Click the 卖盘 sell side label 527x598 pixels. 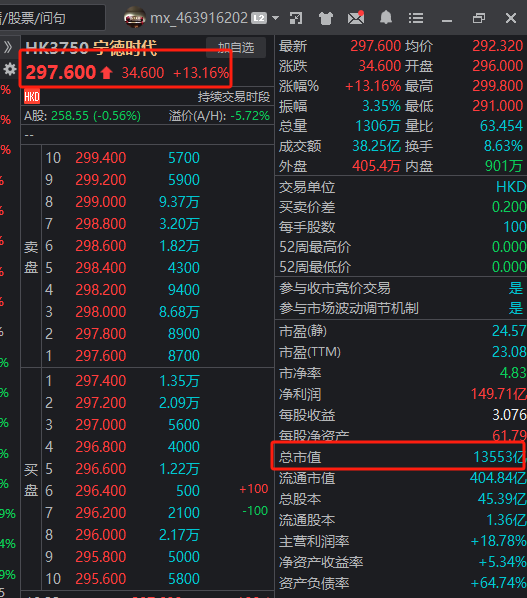click(x=31, y=257)
